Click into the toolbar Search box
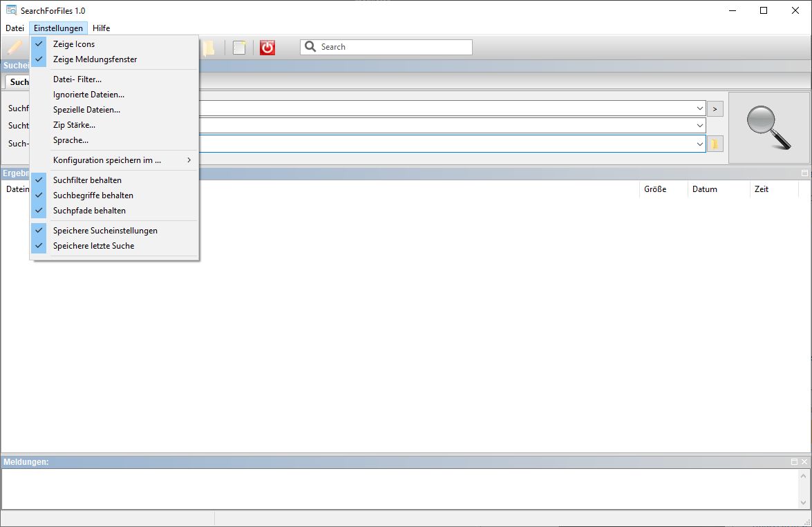The height and width of the screenshot is (527, 812). pyautogui.click(x=394, y=47)
